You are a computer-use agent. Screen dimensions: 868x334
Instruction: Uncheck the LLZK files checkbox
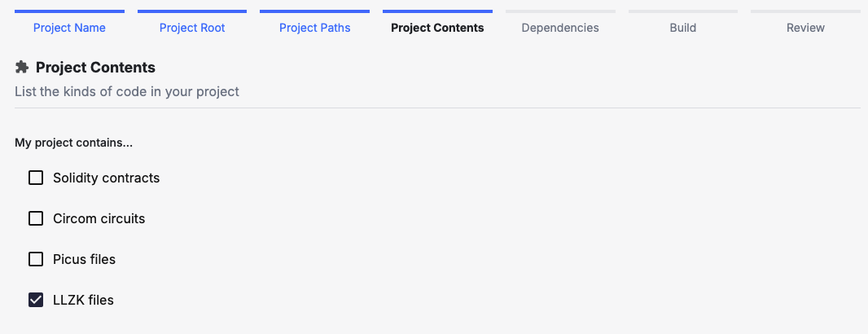[x=36, y=300]
